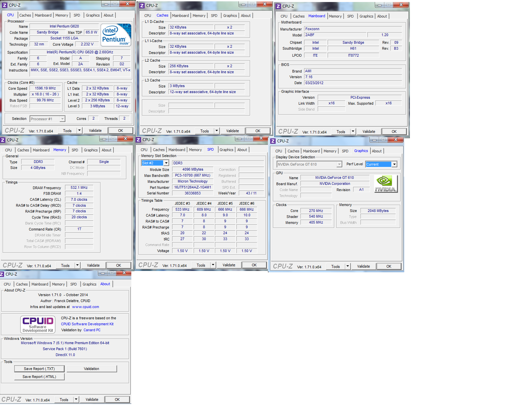Click Tools button in the Mainboard tab window
This screenshot has height=420, width=516.
[341, 131]
